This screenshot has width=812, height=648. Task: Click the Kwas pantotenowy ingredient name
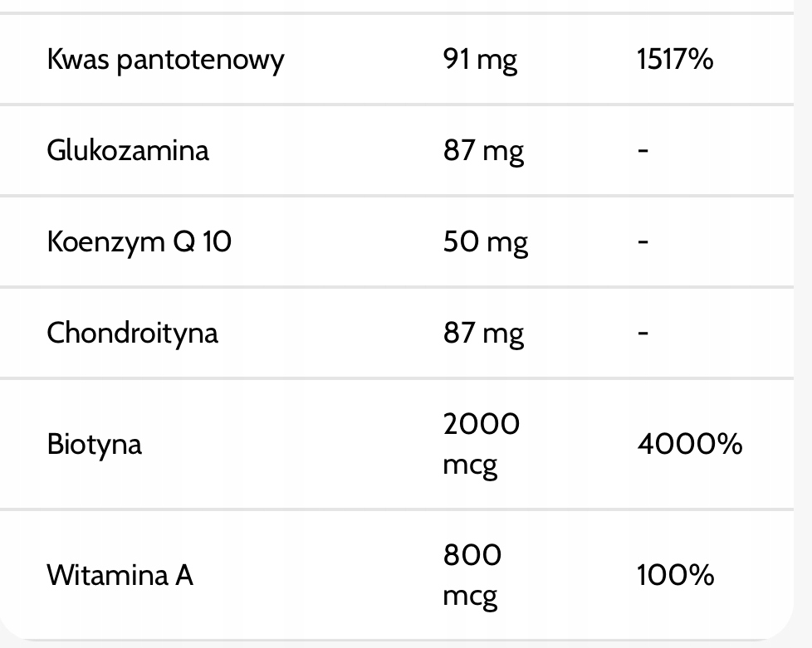165,60
